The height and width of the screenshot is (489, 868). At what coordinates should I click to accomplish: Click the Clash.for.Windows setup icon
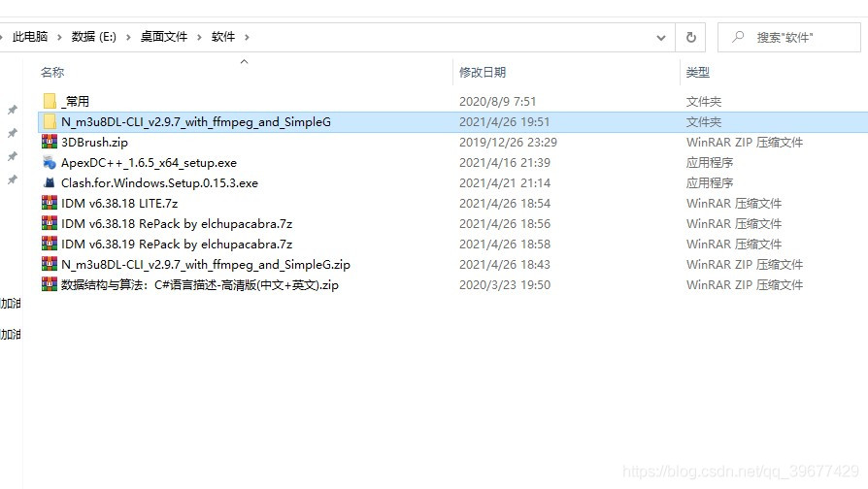tap(50, 182)
